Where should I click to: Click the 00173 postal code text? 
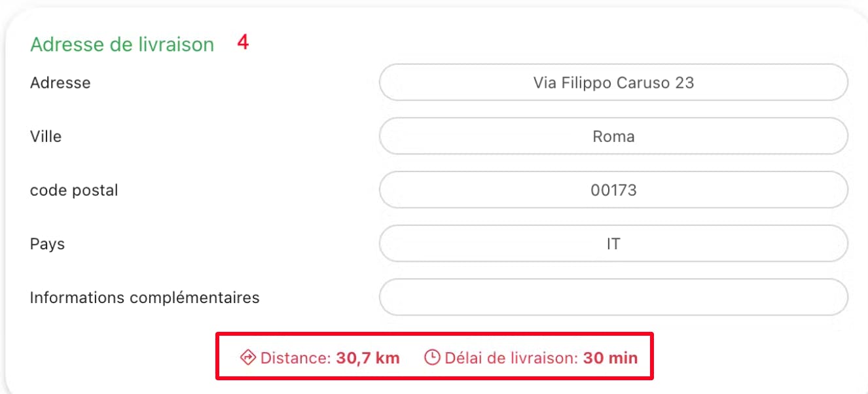(613, 190)
